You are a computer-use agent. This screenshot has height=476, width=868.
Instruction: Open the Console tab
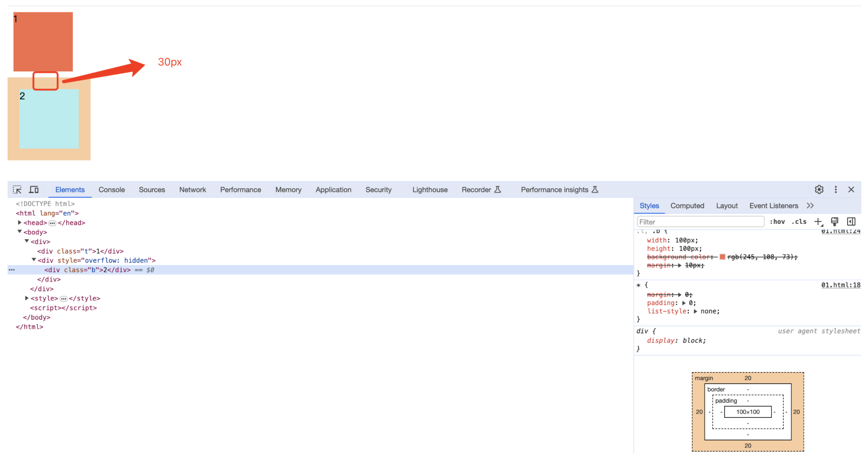tap(111, 190)
